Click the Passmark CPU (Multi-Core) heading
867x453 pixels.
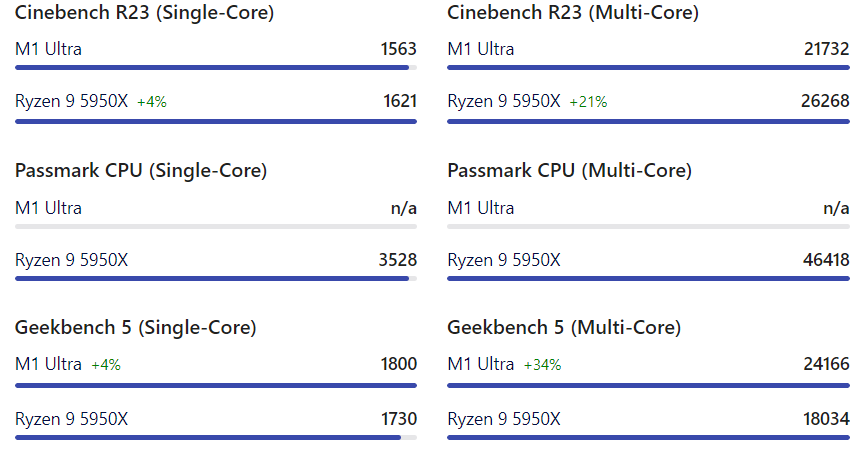[569, 171]
